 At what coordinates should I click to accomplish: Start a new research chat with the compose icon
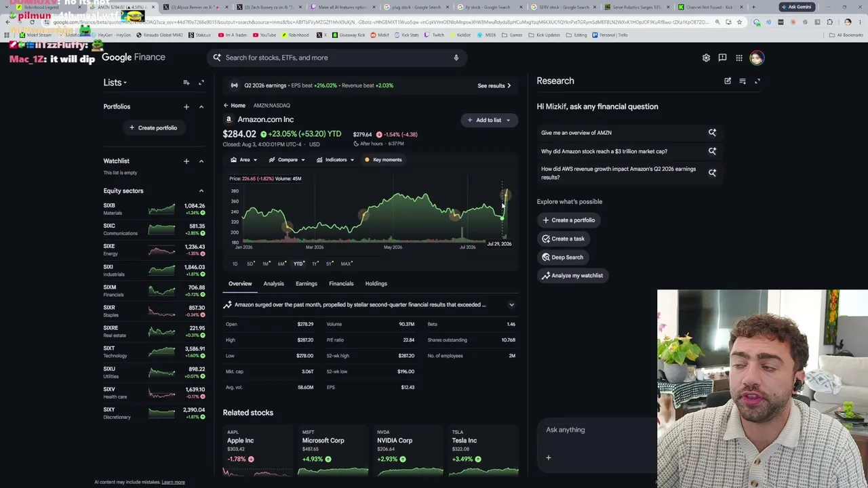(x=728, y=81)
